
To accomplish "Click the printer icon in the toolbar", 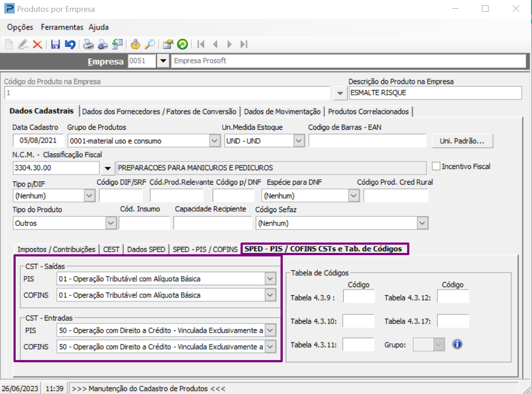I will (x=89, y=44).
